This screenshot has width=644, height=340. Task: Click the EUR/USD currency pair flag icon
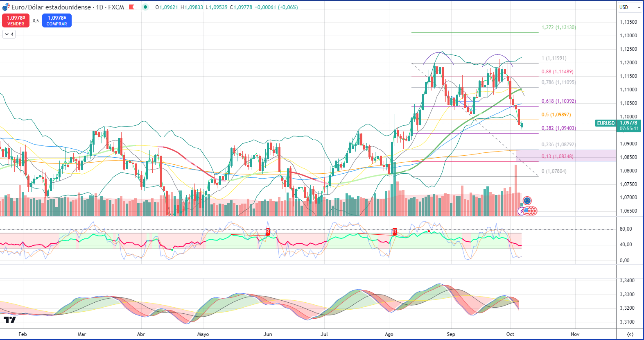6,7
